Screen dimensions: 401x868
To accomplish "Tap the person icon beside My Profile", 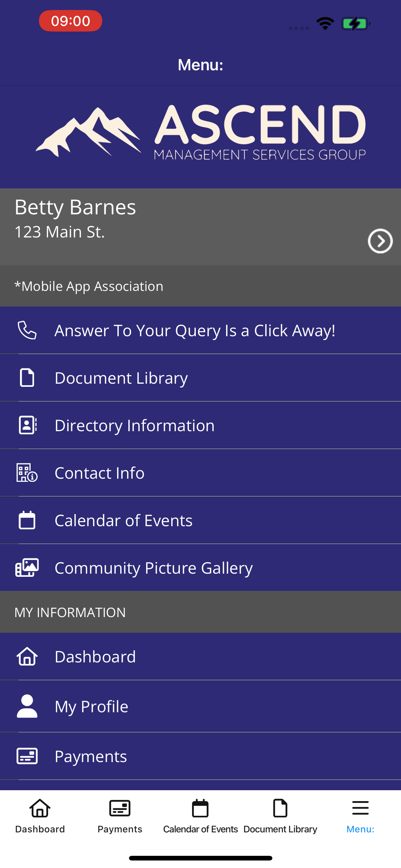I will tap(27, 706).
